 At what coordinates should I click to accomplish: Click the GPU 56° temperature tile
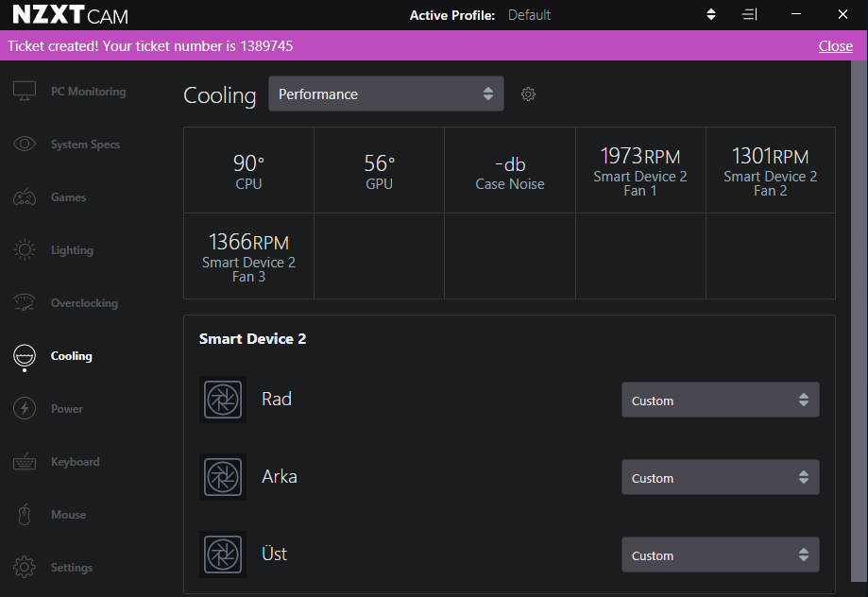click(x=379, y=170)
